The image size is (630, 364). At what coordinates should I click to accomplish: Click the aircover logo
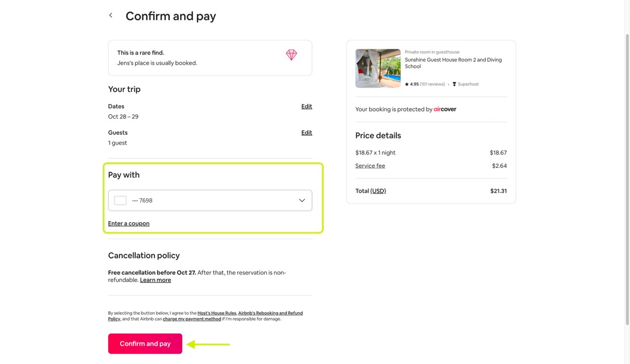click(x=445, y=109)
